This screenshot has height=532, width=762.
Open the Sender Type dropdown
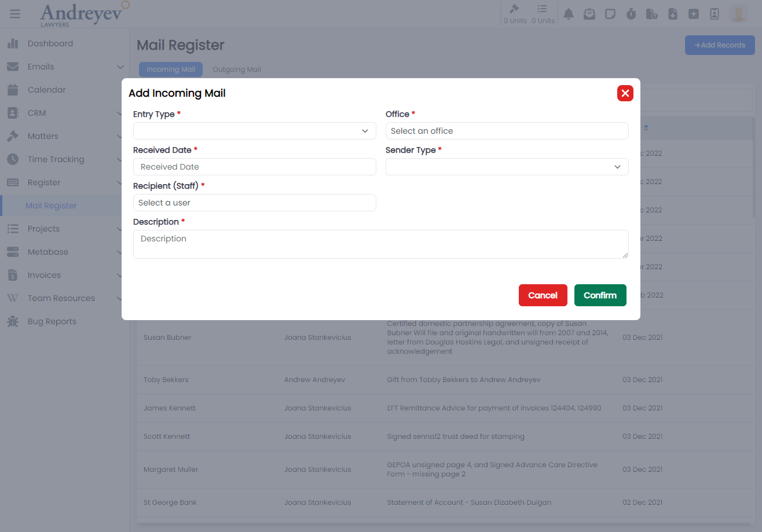coord(507,167)
